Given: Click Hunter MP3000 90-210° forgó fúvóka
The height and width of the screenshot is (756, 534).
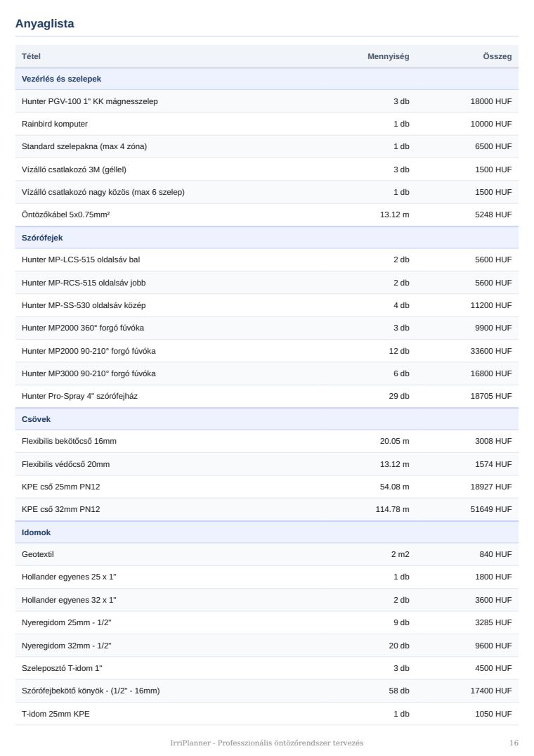Looking at the screenshot, I should tap(89, 373).
